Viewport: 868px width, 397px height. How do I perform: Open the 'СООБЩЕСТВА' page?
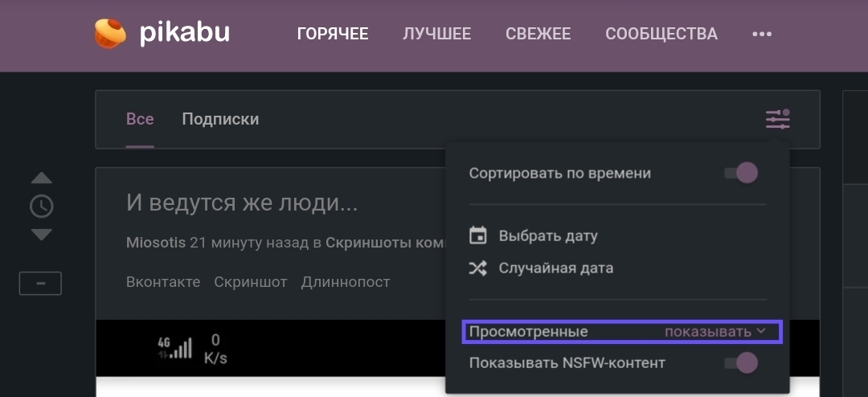[661, 34]
